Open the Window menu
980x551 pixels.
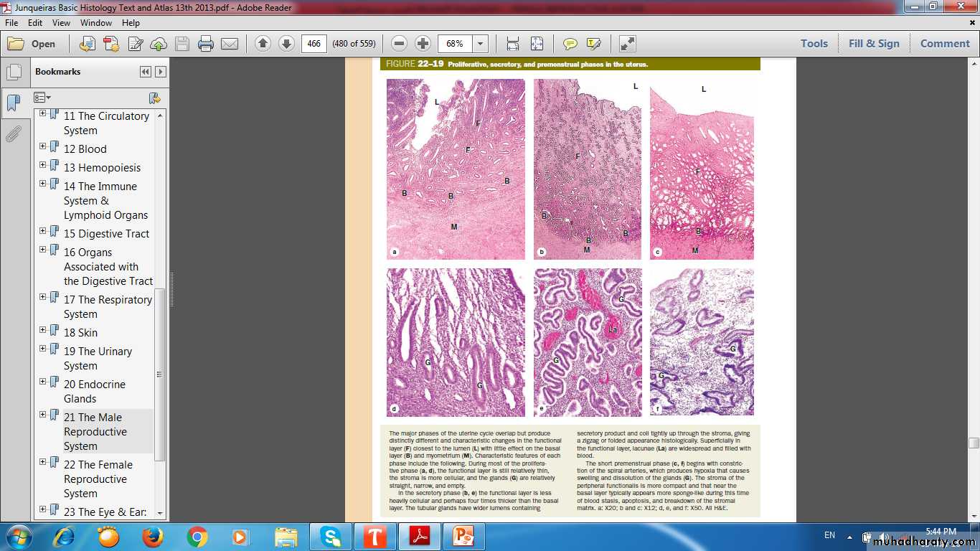point(96,23)
